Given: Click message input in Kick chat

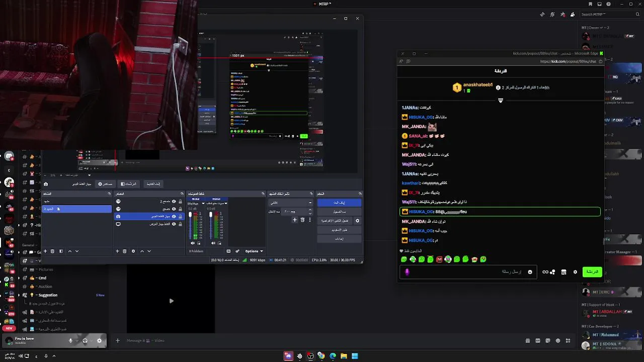Looking at the screenshot, I should pos(468,271).
